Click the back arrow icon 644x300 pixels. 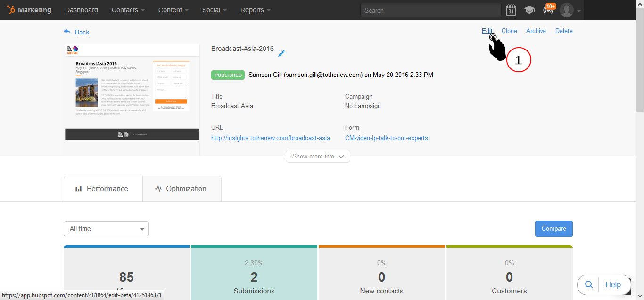pos(67,32)
